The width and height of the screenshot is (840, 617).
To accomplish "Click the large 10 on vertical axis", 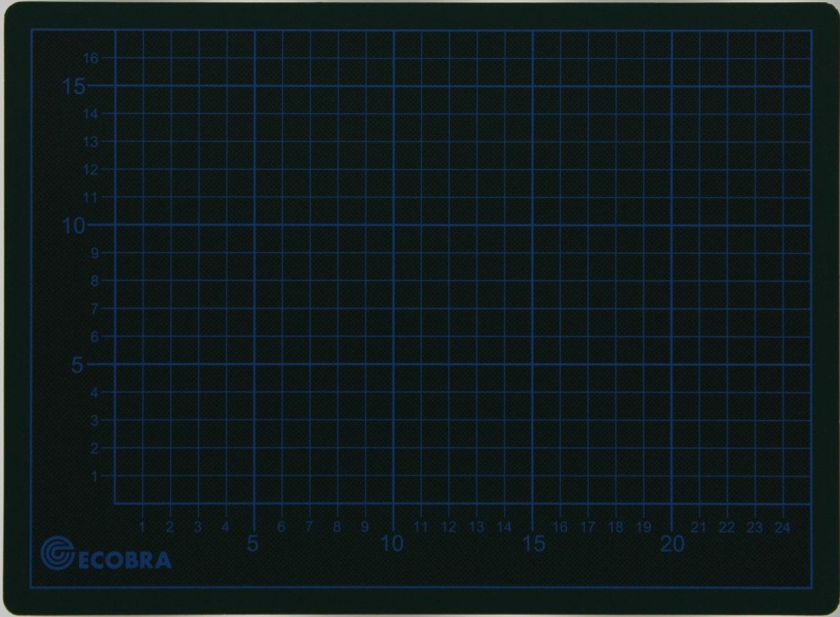I will (73, 226).
